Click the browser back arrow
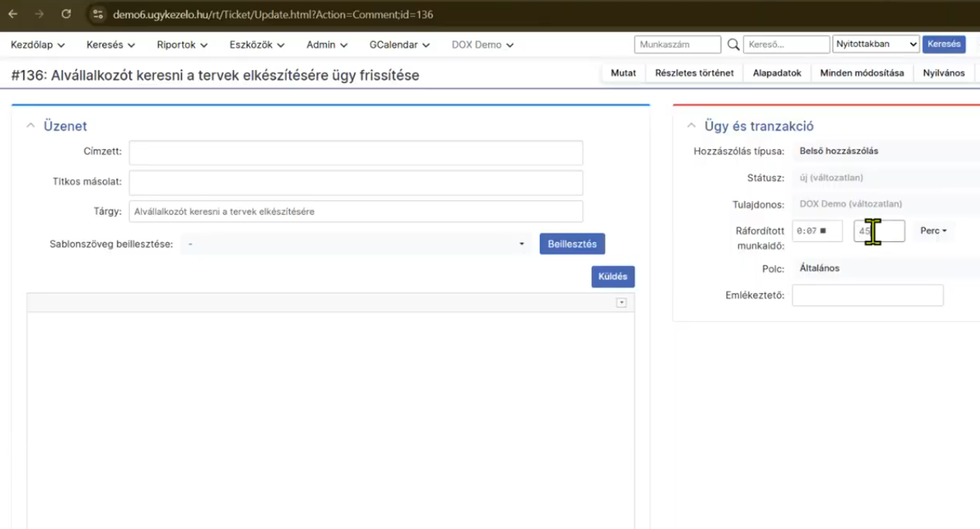 click(13, 14)
